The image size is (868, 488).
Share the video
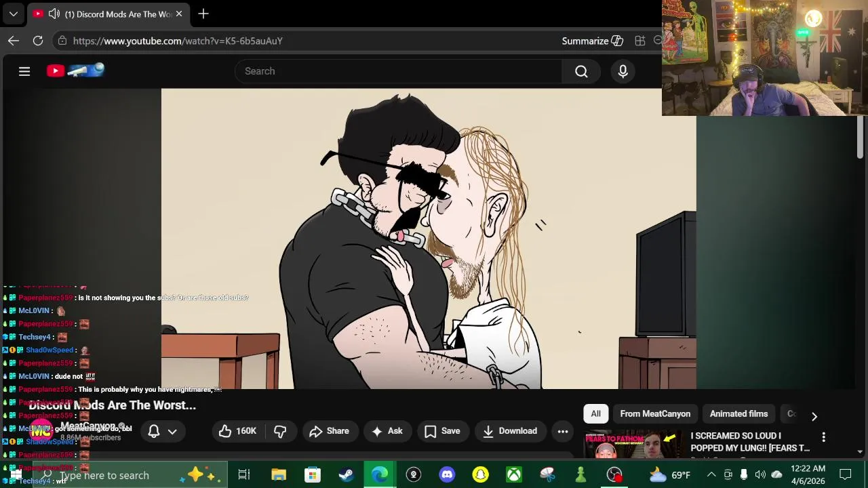coord(329,431)
